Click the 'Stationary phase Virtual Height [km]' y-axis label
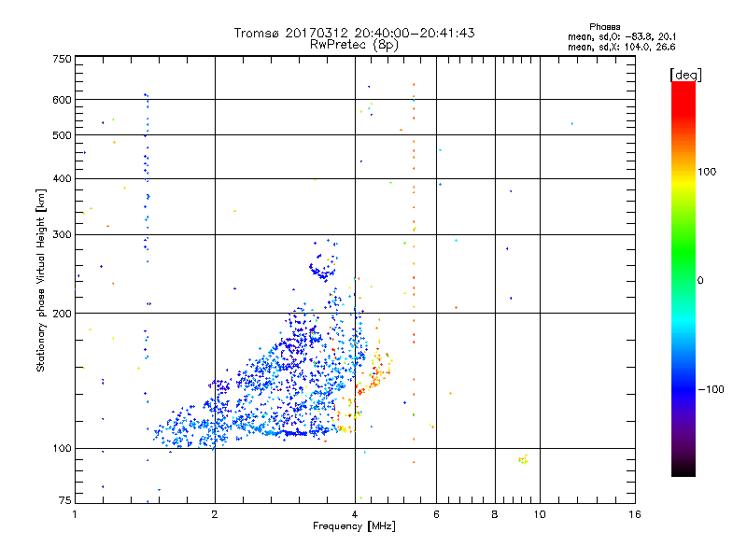Viewport: 747px width, 560px height. pos(40,280)
